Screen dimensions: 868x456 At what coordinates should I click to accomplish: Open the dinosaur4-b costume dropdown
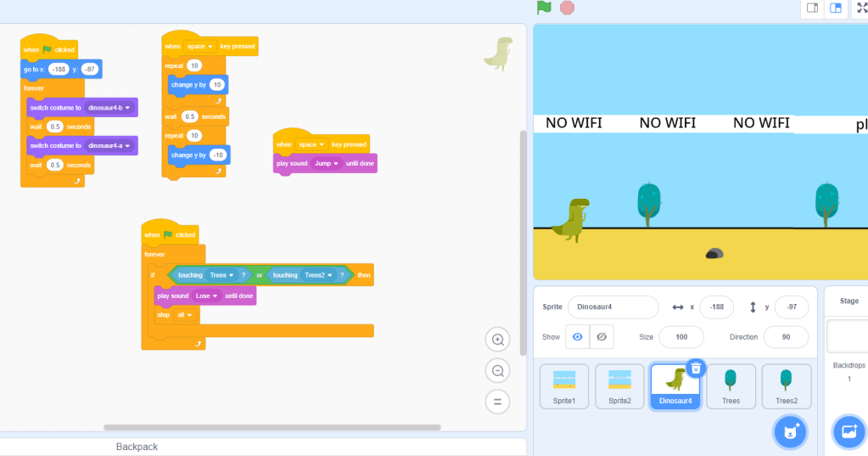coord(130,108)
